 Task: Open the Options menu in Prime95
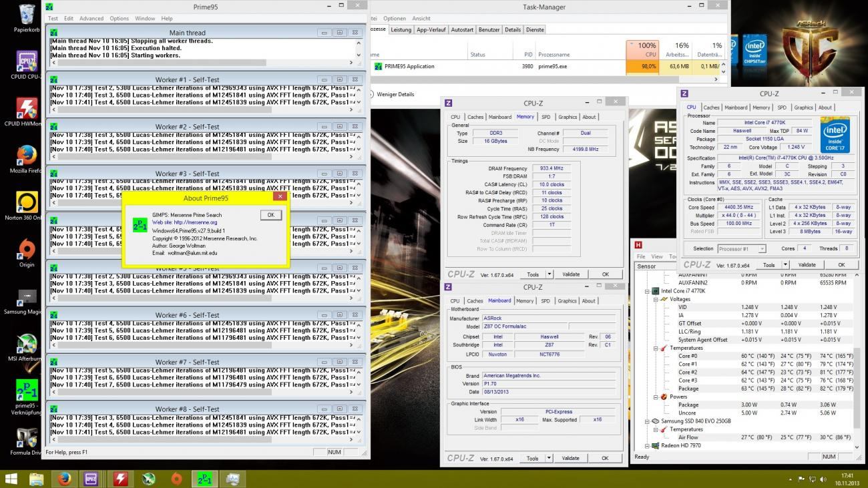119,18
